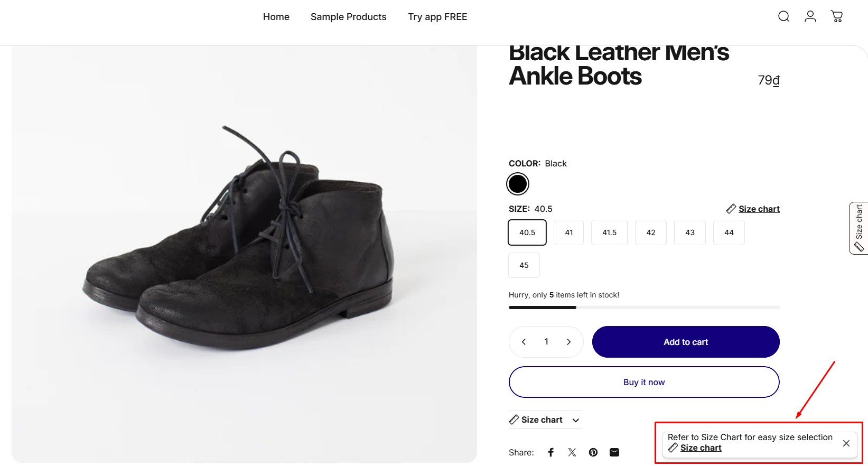This screenshot has width=868, height=466.
Task: View the shopping cart icon
Action: pyautogui.click(x=837, y=16)
